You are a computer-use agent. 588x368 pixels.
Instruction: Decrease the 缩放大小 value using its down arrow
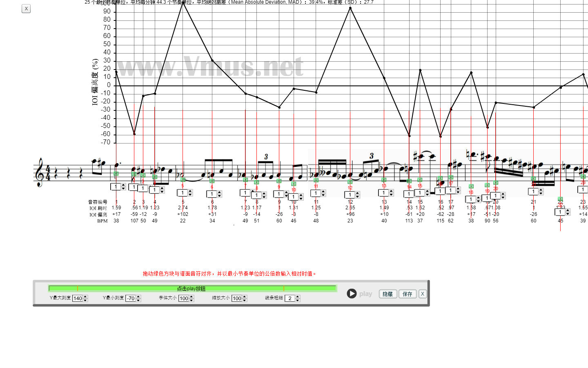point(245,301)
